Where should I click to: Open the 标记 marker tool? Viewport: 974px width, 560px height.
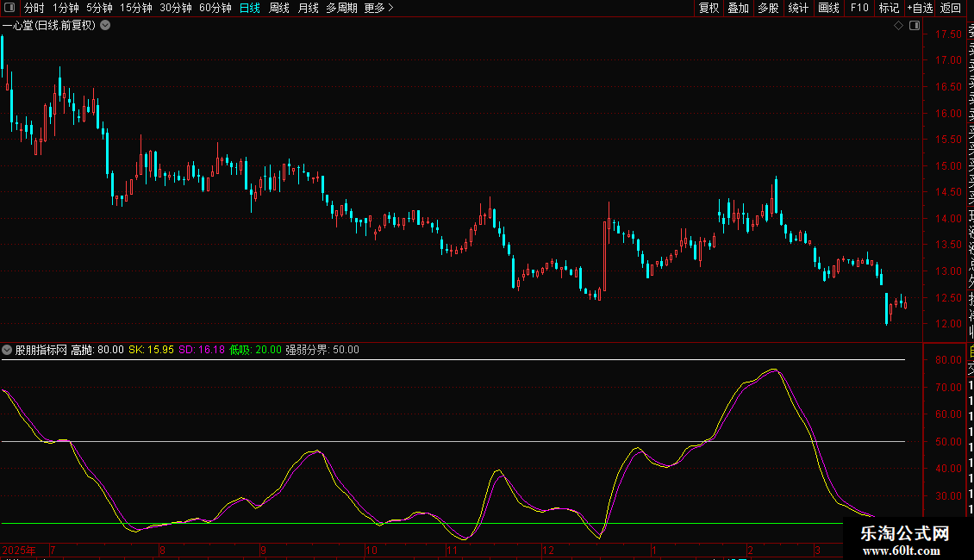coord(888,8)
